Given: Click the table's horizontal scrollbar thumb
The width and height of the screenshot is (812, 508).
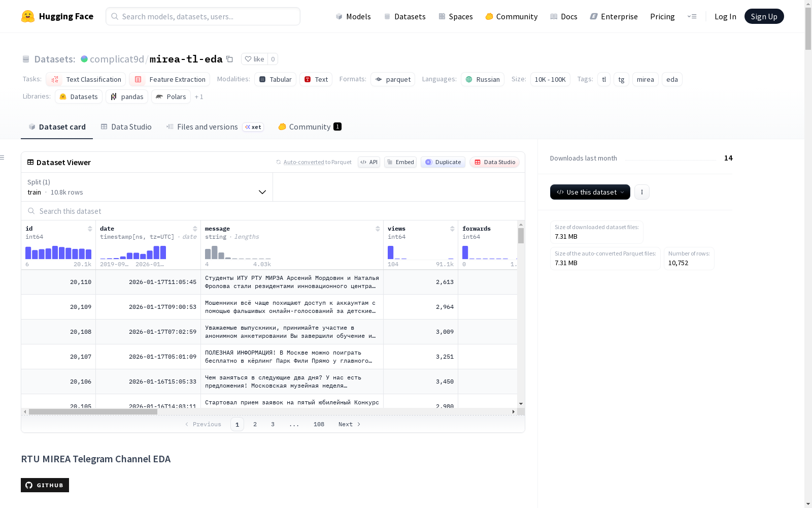Looking at the screenshot, I should click(93, 411).
